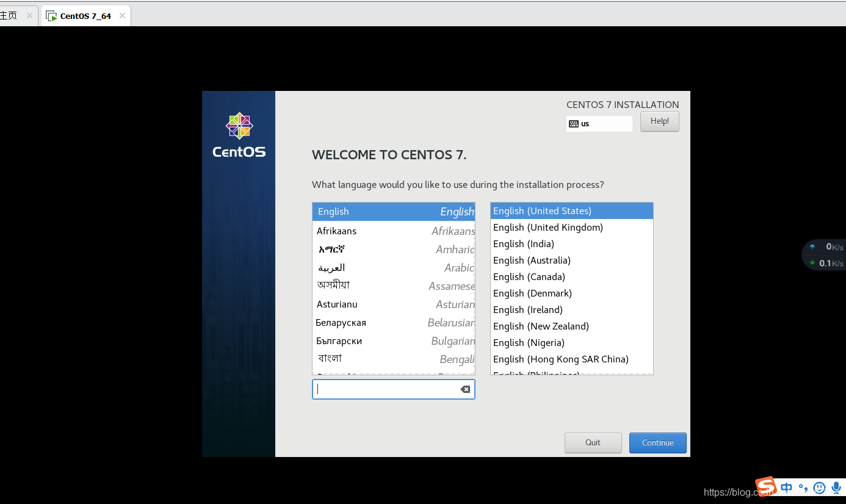Click the us keyboard layout indicator
Viewport: 846px width, 504px height.
[599, 124]
